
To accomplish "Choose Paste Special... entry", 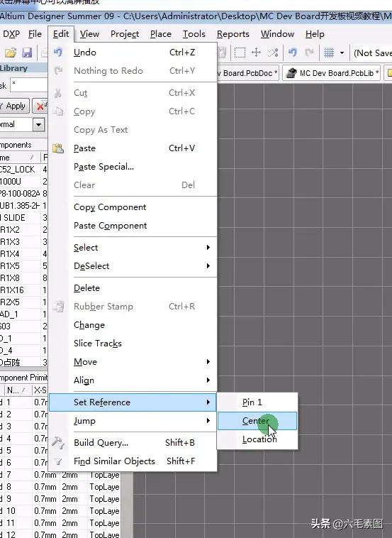I will pos(133,167).
